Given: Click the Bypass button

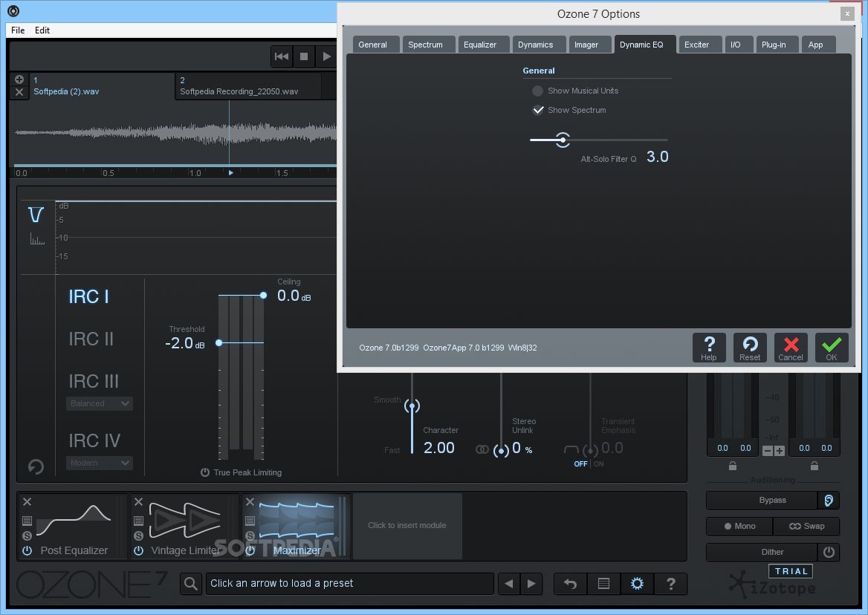Looking at the screenshot, I should [762, 500].
